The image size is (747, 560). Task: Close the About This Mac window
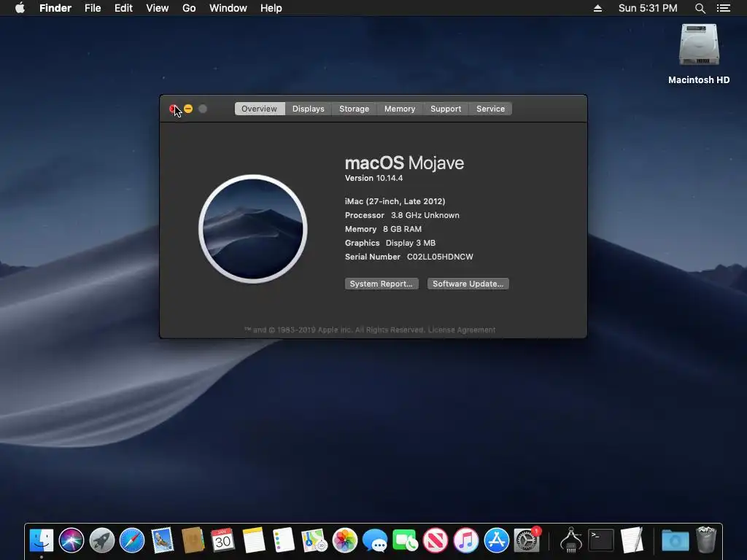click(173, 109)
